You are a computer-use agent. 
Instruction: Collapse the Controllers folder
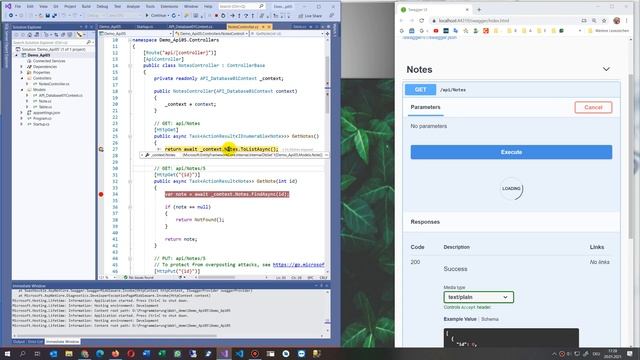pos(22,78)
